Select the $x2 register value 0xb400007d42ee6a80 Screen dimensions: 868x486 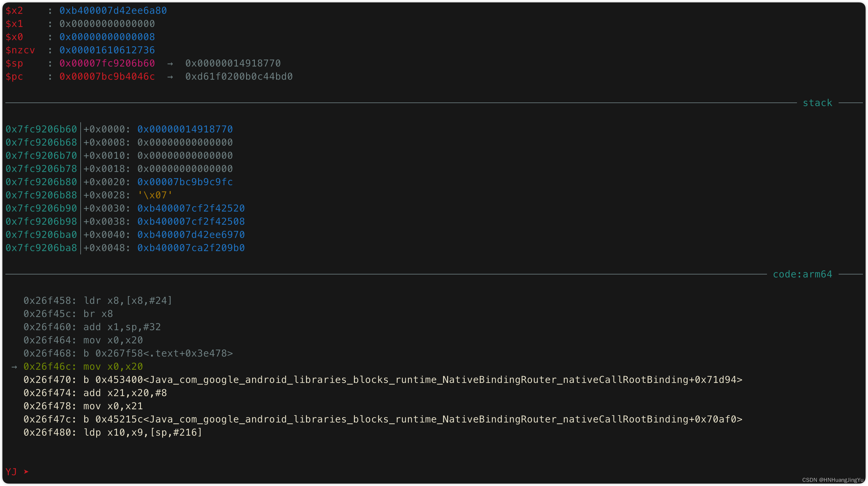(113, 10)
